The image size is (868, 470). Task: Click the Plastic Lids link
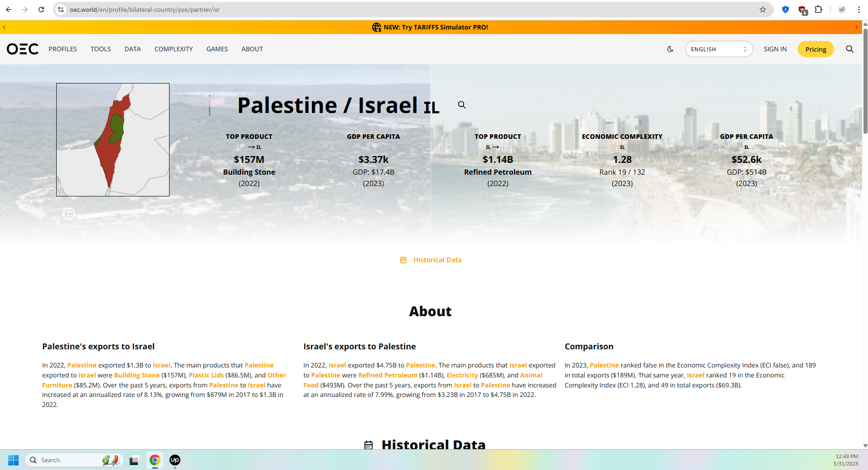click(206, 375)
